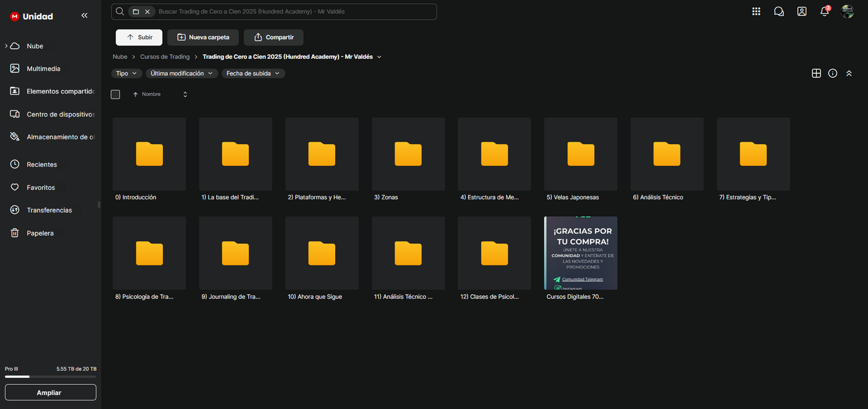Open the notifications bell
The height and width of the screenshot is (409, 868).
point(825,11)
